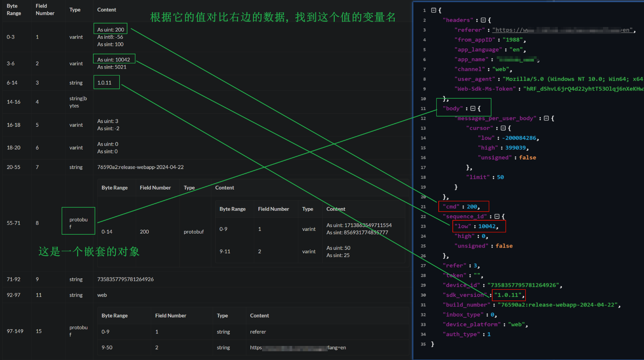
Task: Click byte range cell "71-92"
Action: [x=14, y=279]
